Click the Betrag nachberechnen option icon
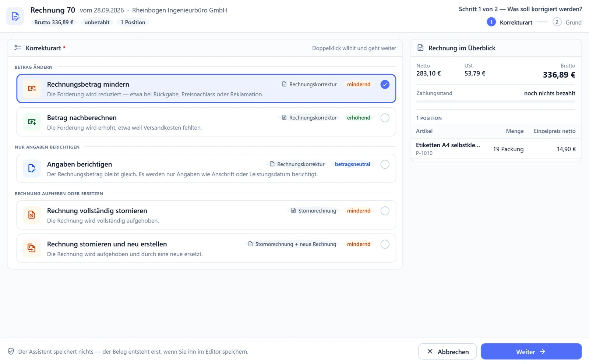Image resolution: width=589 pixels, height=364 pixels. tap(32, 122)
